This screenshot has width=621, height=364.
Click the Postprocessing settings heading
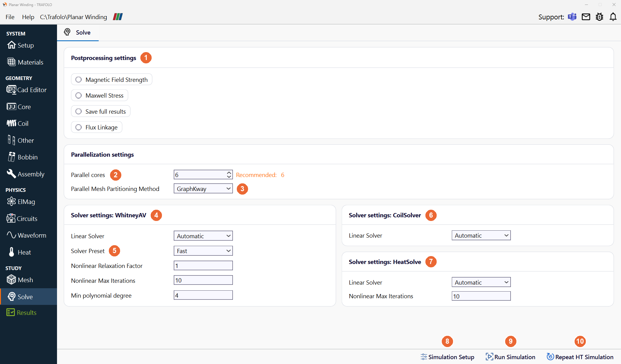pyautogui.click(x=103, y=58)
